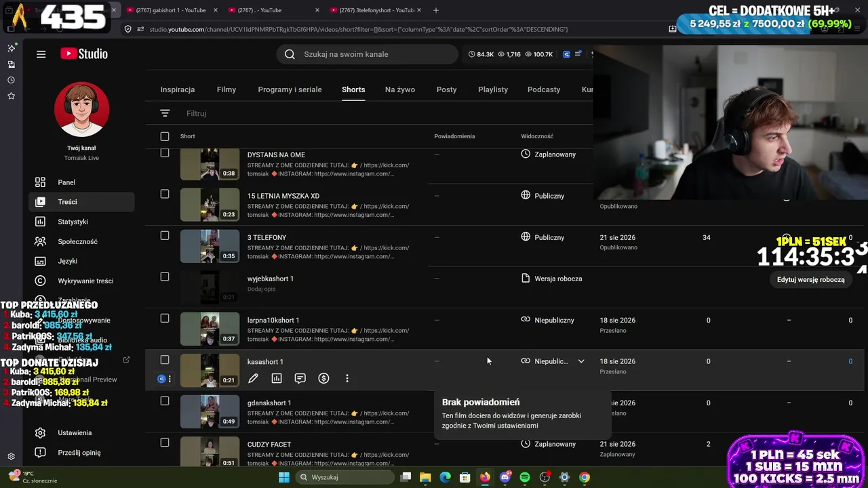
Task: Click the Filtruj filter input field
Action: 387,113
